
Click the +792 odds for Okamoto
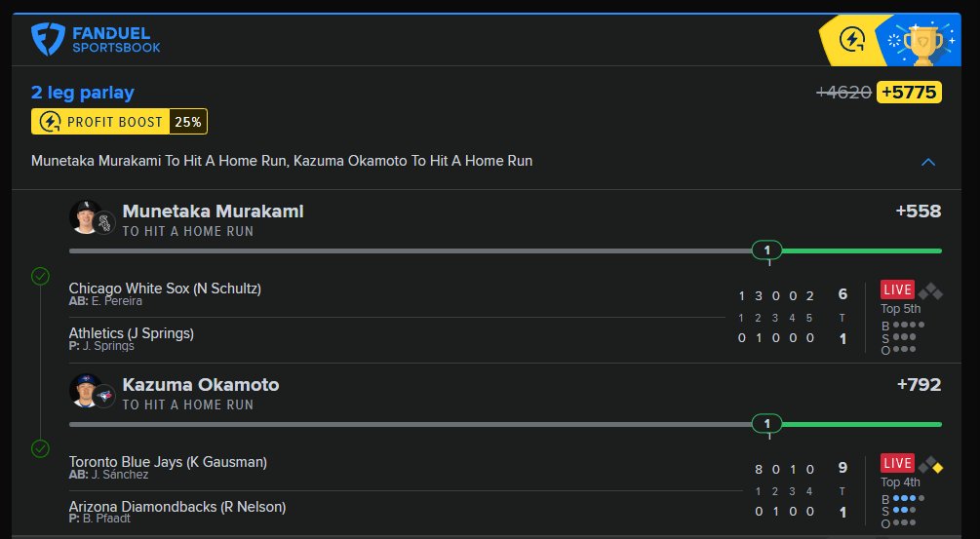(x=919, y=385)
